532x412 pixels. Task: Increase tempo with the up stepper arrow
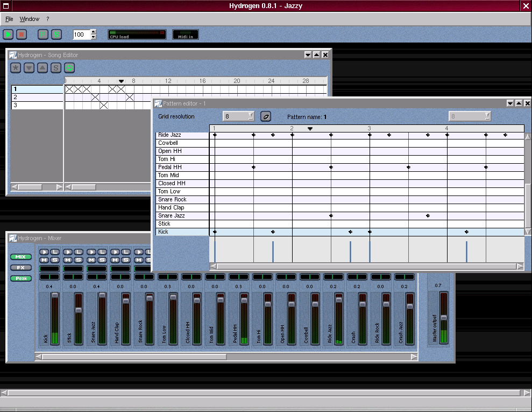[94, 32]
